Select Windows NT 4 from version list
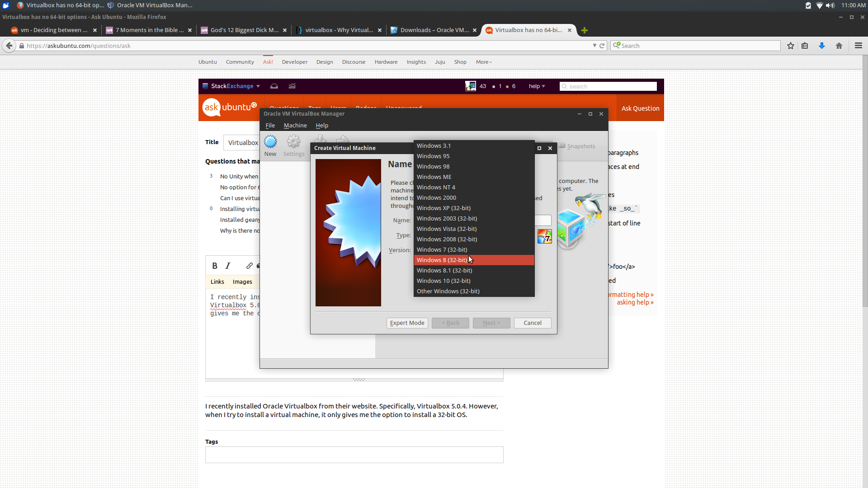The image size is (868, 488). point(474,187)
